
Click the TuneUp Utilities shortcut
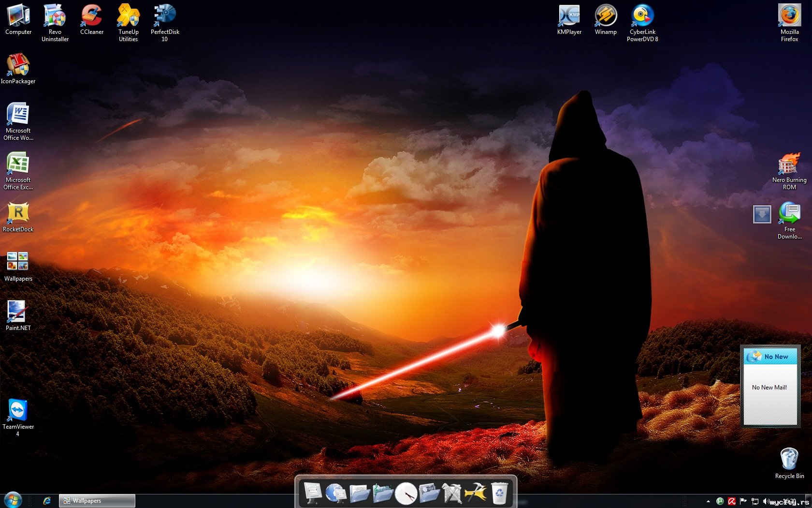coord(129,22)
